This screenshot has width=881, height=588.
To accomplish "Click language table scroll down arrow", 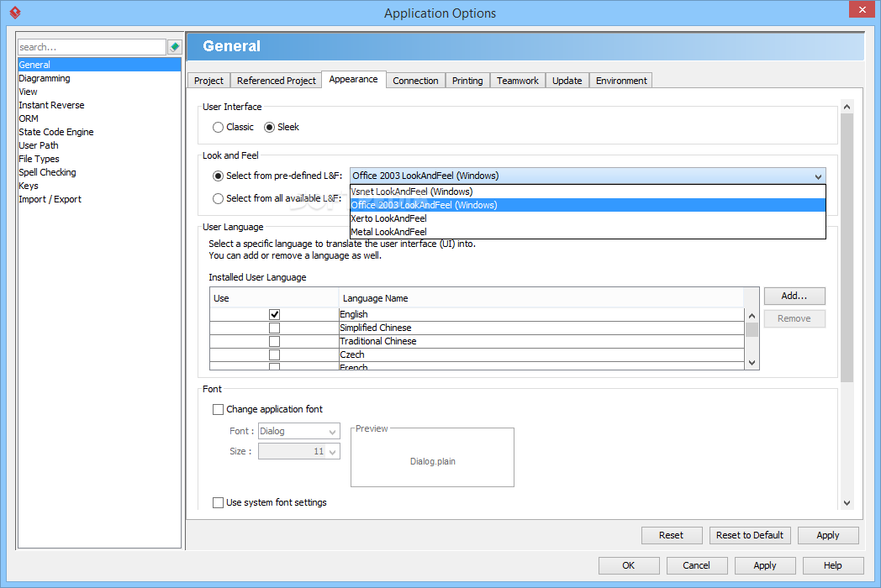I will [752, 363].
